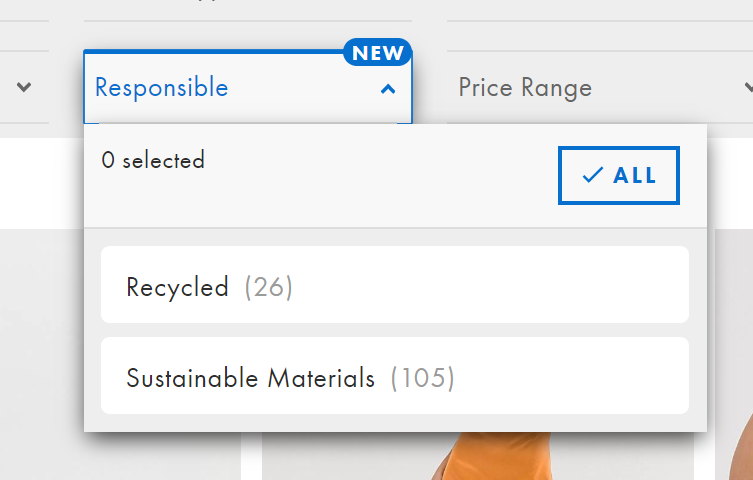Click the gray product tile on left side
This screenshot has height=480, width=753.
point(42,354)
